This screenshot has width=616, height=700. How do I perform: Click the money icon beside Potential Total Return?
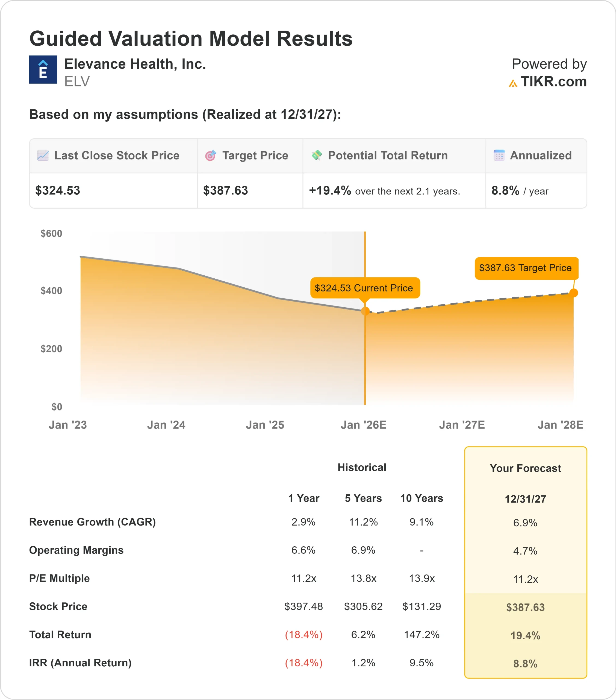point(317,156)
